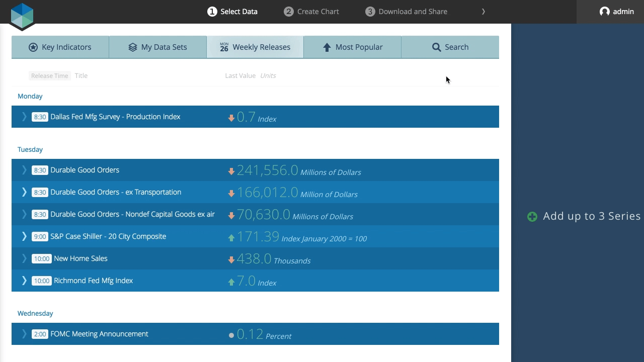Click the green plus Add Series icon
Image resolution: width=644 pixels, height=362 pixels.
[x=532, y=217]
